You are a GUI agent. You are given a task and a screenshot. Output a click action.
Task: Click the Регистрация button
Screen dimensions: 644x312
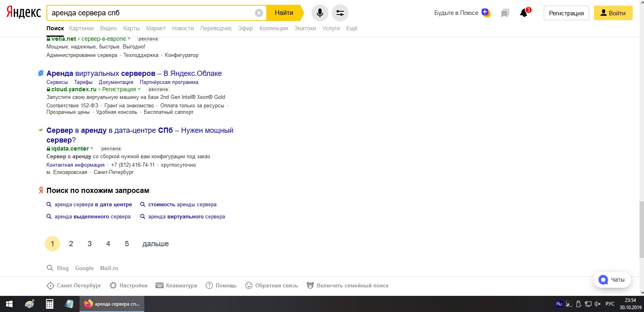pyautogui.click(x=566, y=13)
